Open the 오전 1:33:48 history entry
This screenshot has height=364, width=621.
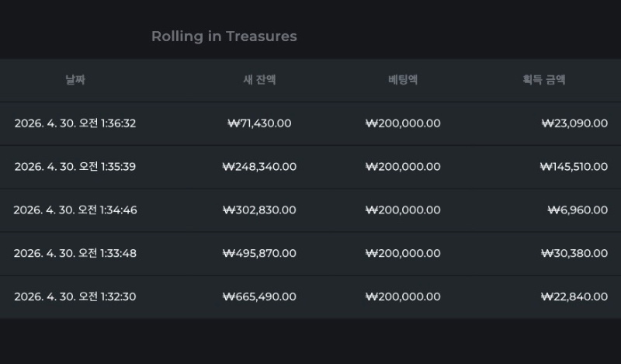75,253
